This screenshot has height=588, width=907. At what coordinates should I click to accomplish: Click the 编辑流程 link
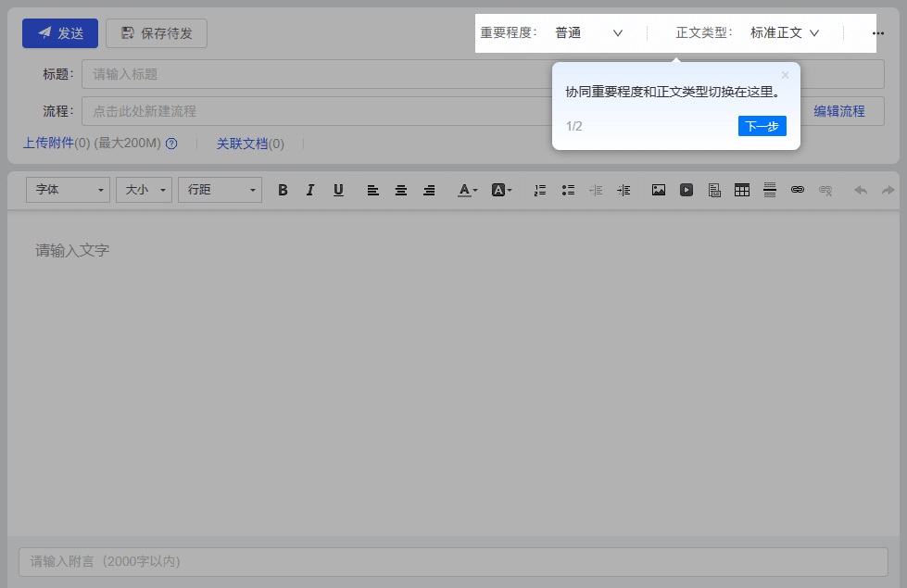[839, 111]
